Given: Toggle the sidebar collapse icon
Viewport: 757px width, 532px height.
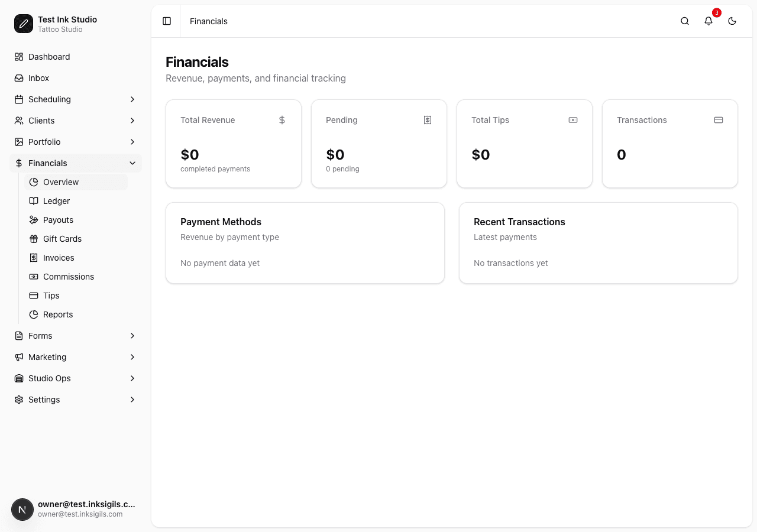Looking at the screenshot, I should (166, 21).
